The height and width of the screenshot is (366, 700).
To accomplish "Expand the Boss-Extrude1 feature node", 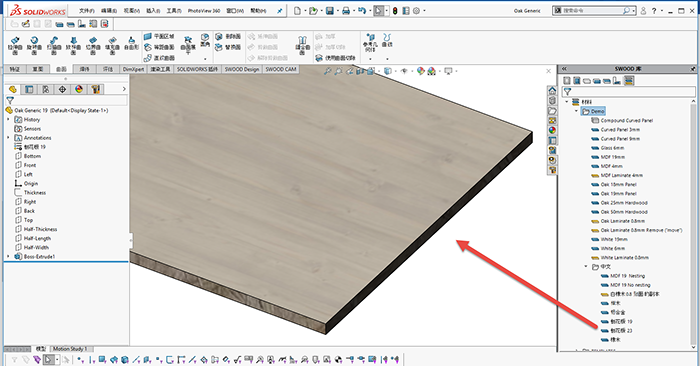I will (x=8, y=257).
